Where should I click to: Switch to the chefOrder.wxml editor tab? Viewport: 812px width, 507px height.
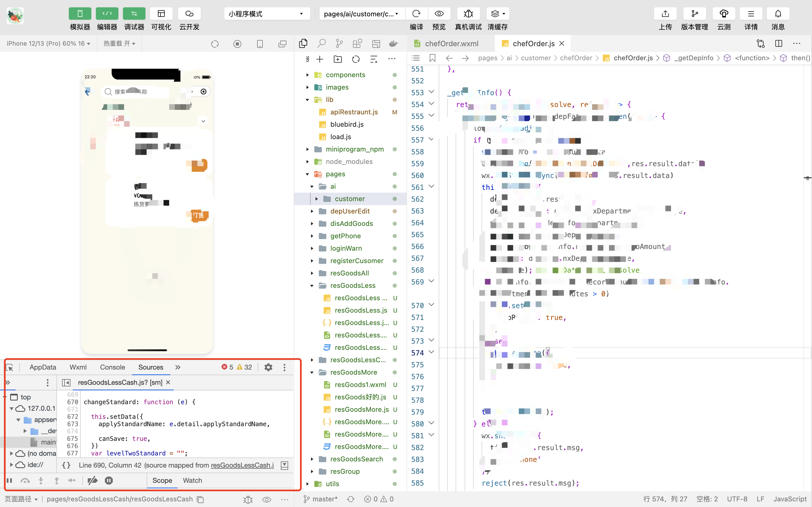point(451,44)
